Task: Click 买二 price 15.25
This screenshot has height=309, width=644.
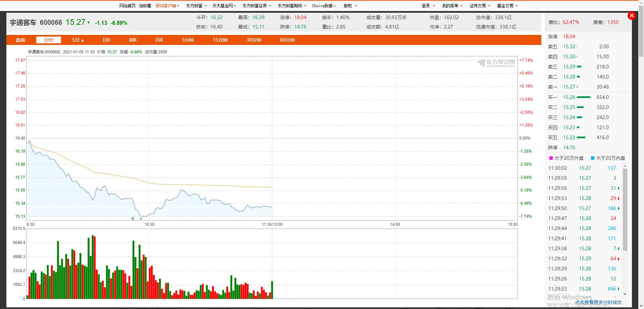Action: click(x=569, y=107)
